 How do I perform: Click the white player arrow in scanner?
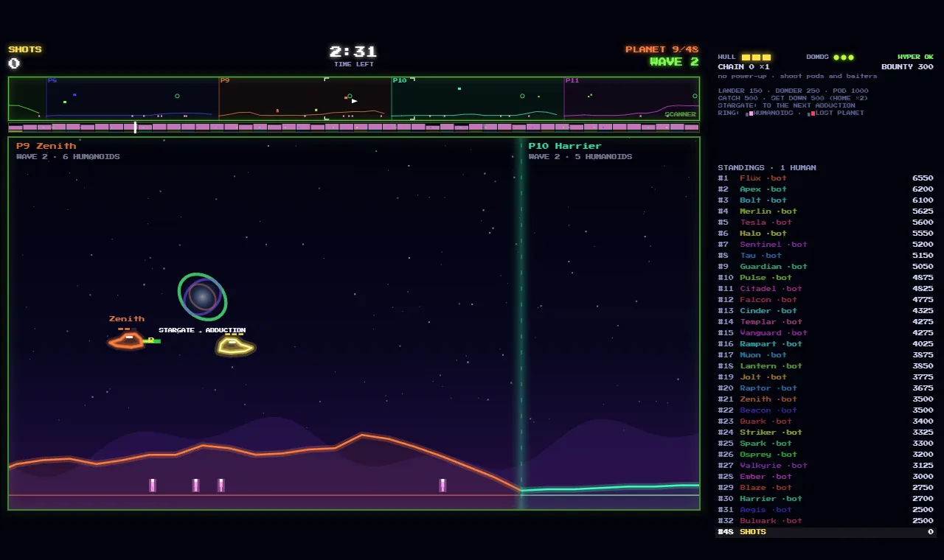pos(354,101)
